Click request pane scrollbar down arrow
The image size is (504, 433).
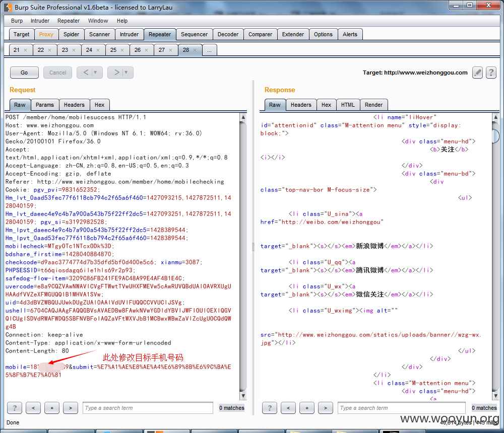click(243, 396)
